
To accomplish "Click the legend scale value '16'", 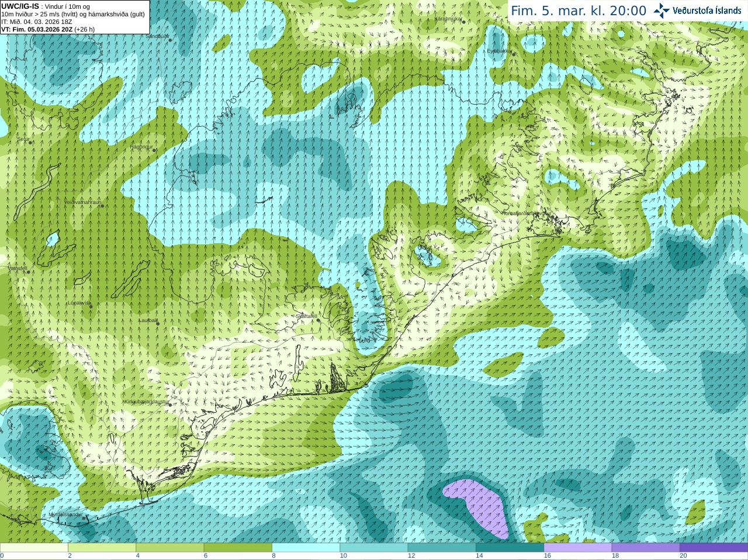I will 547,556.
